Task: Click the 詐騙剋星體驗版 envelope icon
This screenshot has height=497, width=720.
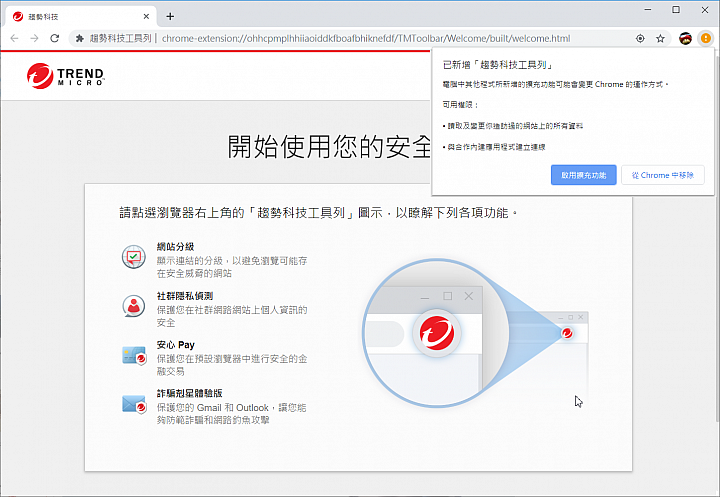Action: (x=134, y=404)
